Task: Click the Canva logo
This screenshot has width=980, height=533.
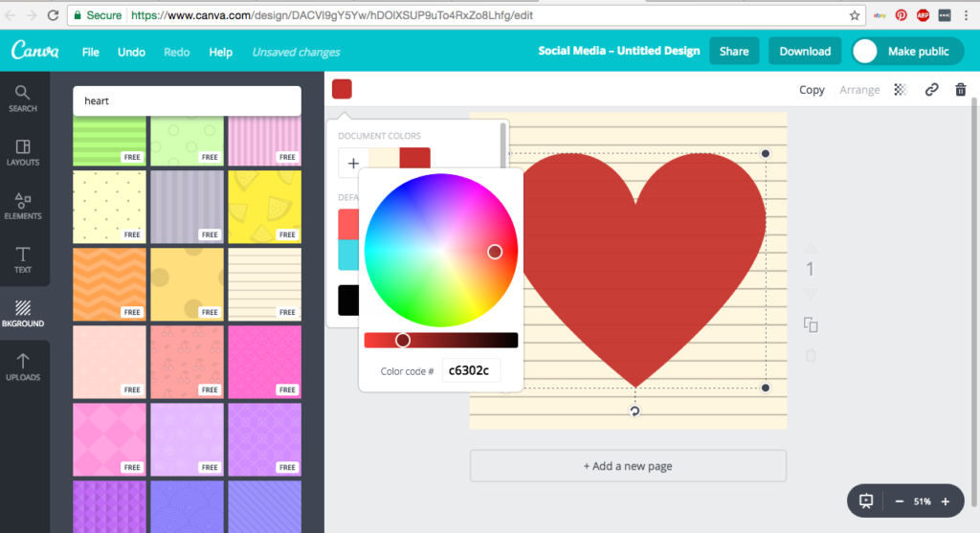Action: click(35, 52)
